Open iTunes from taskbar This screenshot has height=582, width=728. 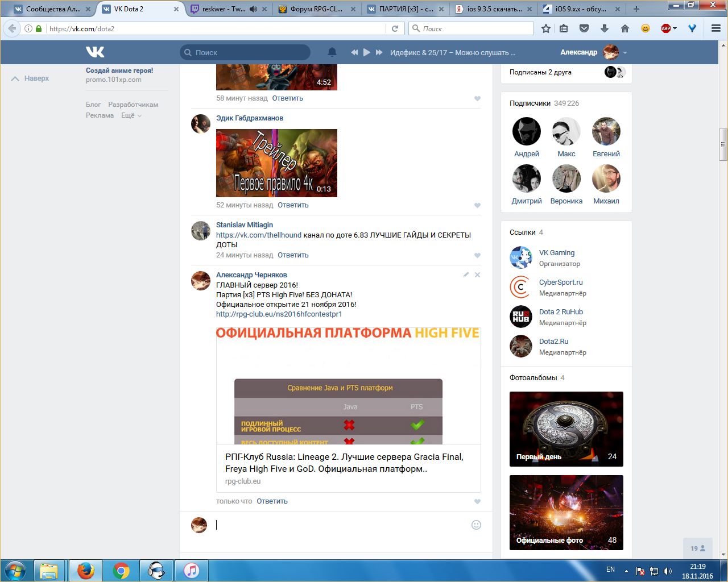tap(192, 570)
